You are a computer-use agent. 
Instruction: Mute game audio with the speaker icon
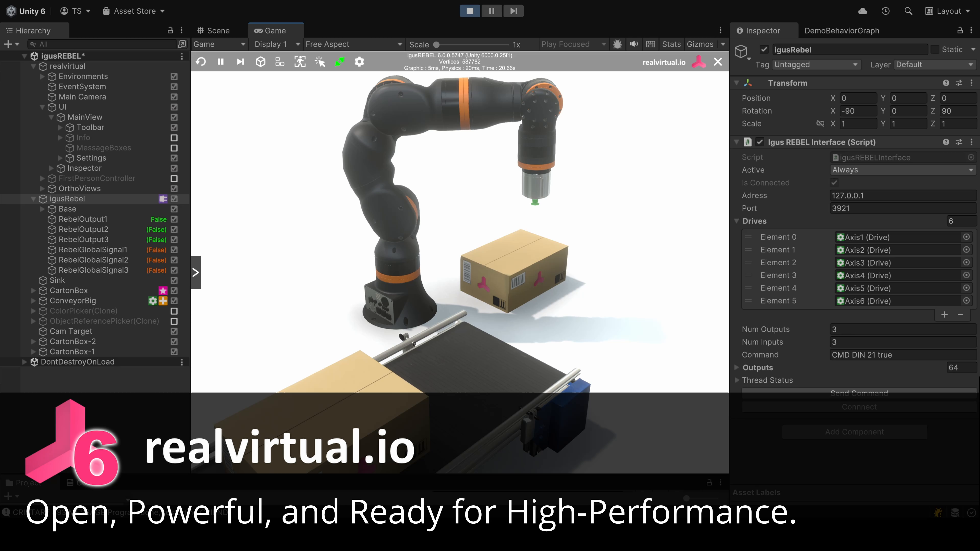(634, 44)
